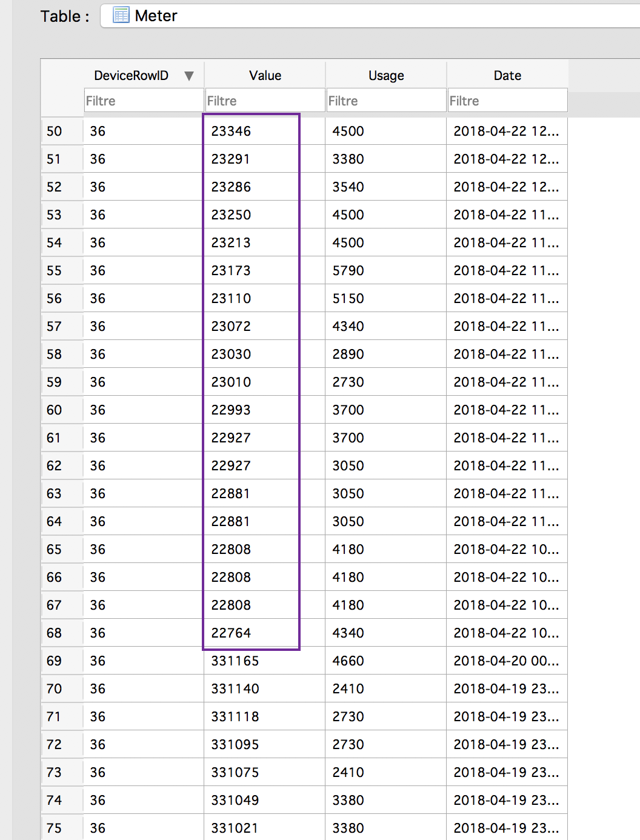Select row number 50 header

pos(62,131)
